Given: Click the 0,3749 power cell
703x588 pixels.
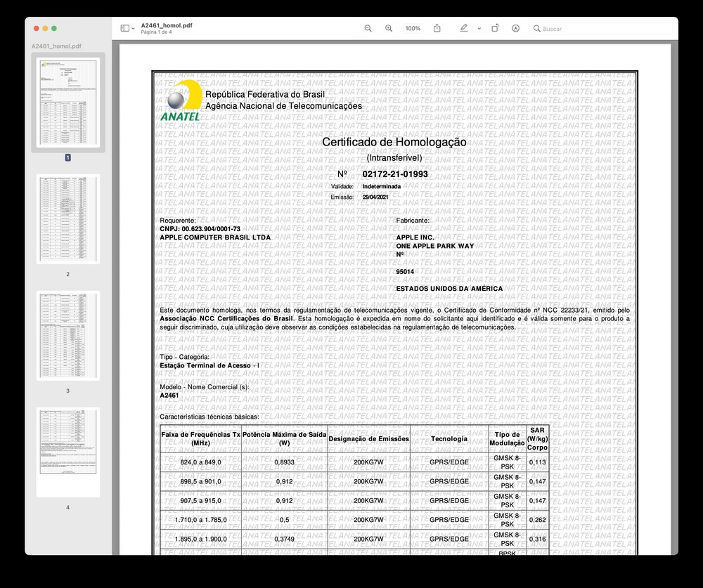Looking at the screenshot, I should [x=284, y=539].
